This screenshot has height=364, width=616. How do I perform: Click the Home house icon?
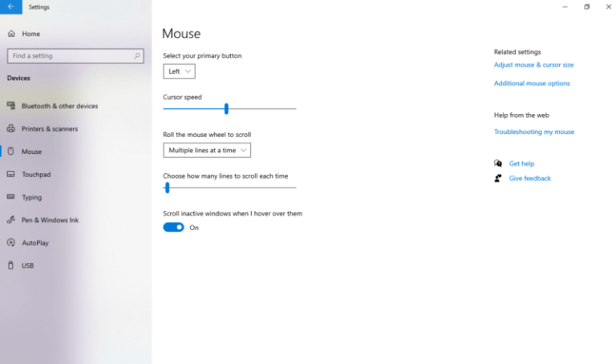click(x=11, y=34)
